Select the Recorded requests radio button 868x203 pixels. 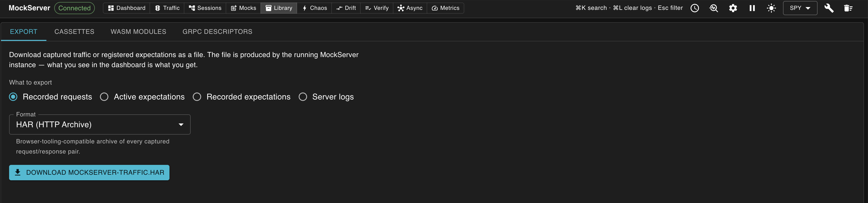13,97
